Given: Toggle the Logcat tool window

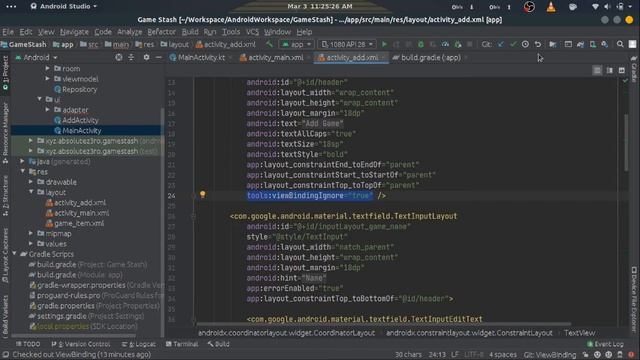Looking at the screenshot, I should point(139,344).
